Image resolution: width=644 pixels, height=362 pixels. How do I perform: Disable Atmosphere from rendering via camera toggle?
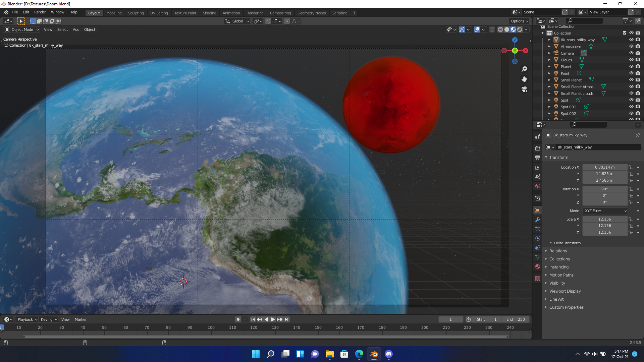[x=638, y=46]
